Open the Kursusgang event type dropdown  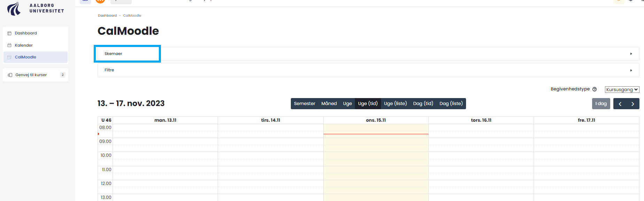point(622,90)
